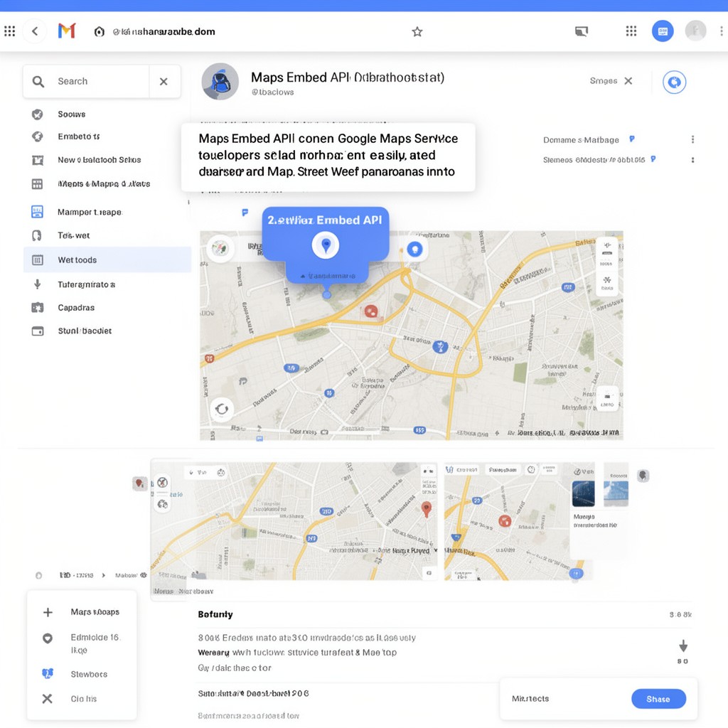This screenshot has width=728, height=728.
Task: Click the red marker on main map
Action: tap(370, 311)
